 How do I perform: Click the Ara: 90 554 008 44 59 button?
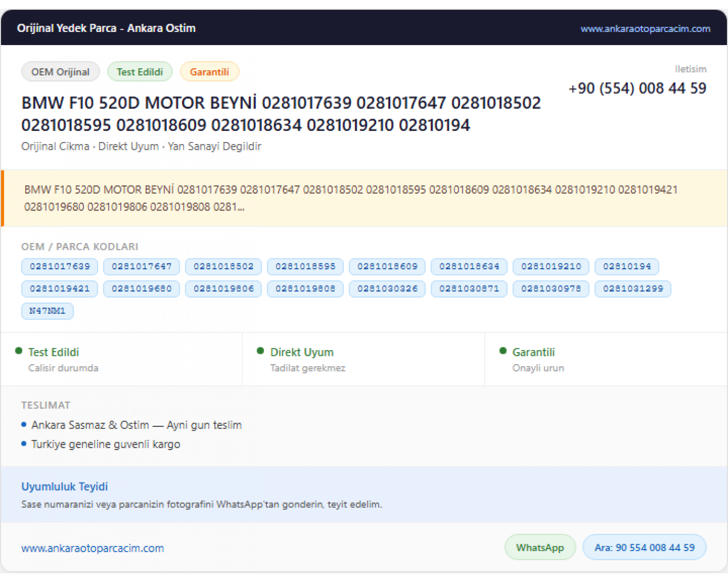pyautogui.click(x=645, y=547)
